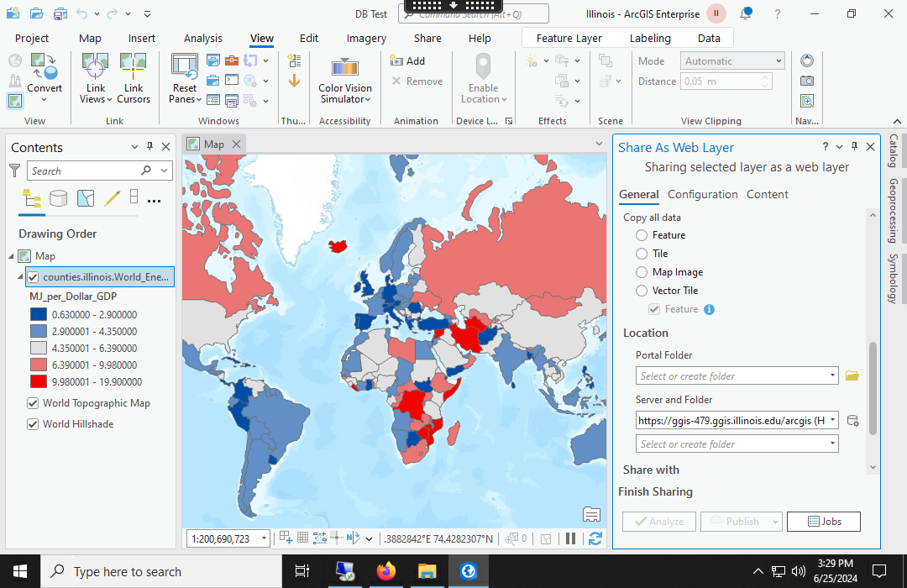Click the Reset Panes icon
This screenshot has width=907, height=588.
coord(185,69)
